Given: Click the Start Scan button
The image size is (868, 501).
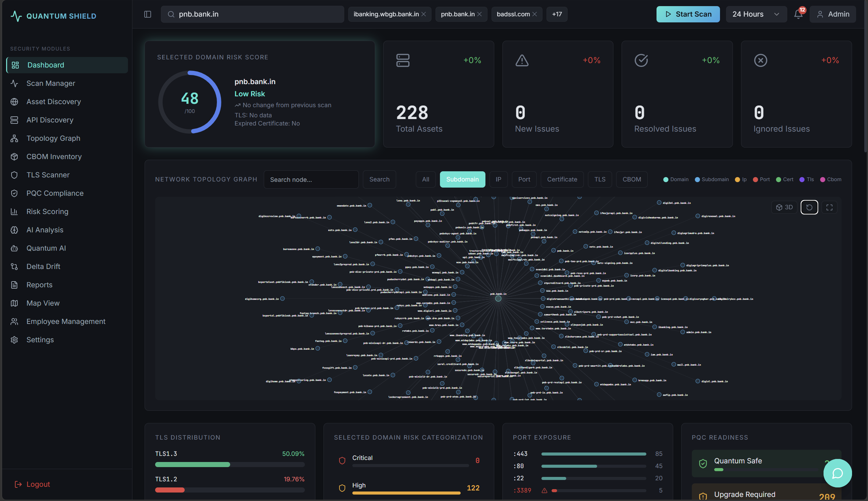Looking at the screenshot, I should click(x=688, y=14).
